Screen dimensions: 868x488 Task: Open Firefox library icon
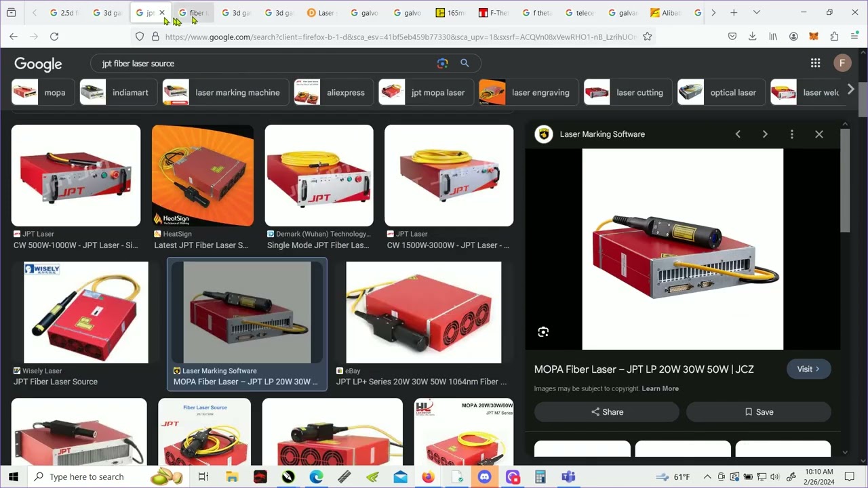(772, 37)
